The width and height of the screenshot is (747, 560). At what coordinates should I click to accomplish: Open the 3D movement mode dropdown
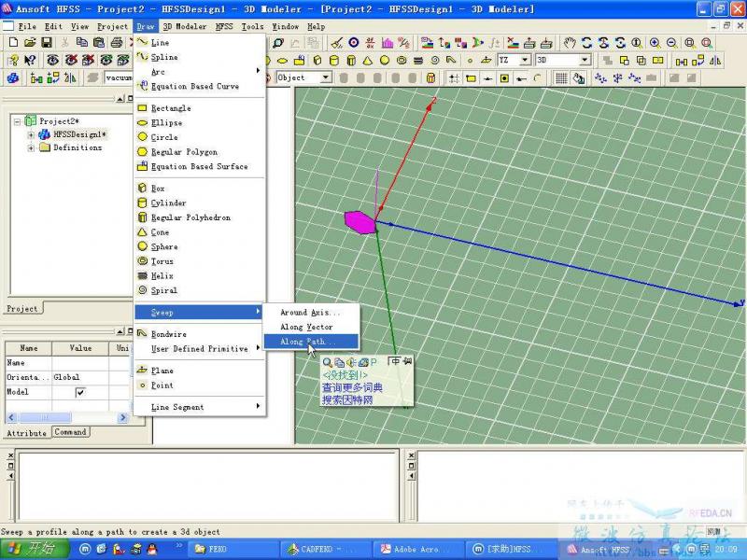point(585,60)
